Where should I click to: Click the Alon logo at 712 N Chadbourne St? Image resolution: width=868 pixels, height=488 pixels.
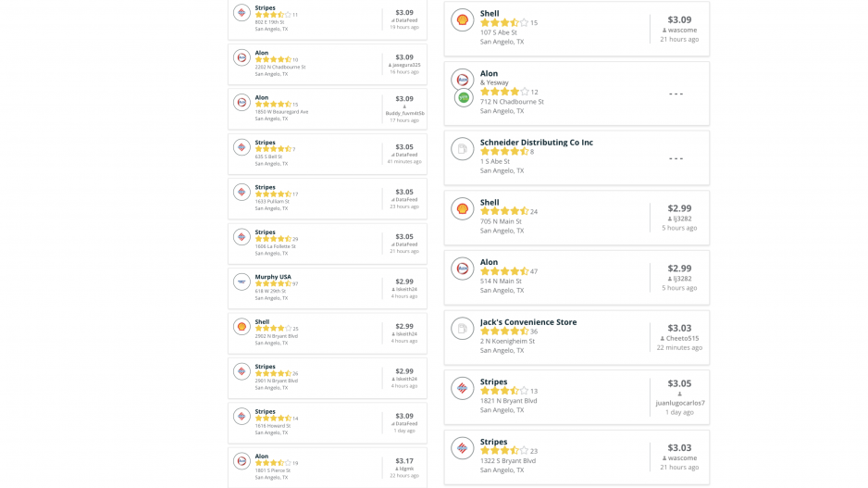point(463,80)
